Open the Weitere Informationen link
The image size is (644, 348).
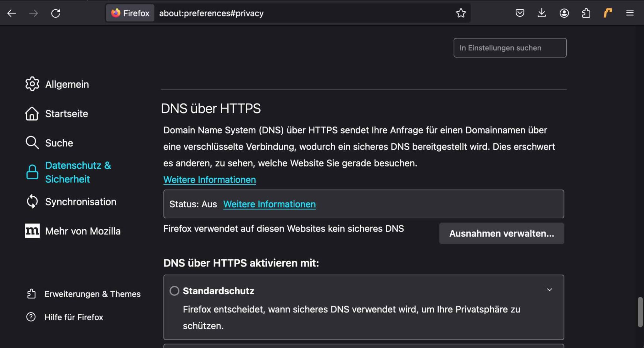(209, 179)
